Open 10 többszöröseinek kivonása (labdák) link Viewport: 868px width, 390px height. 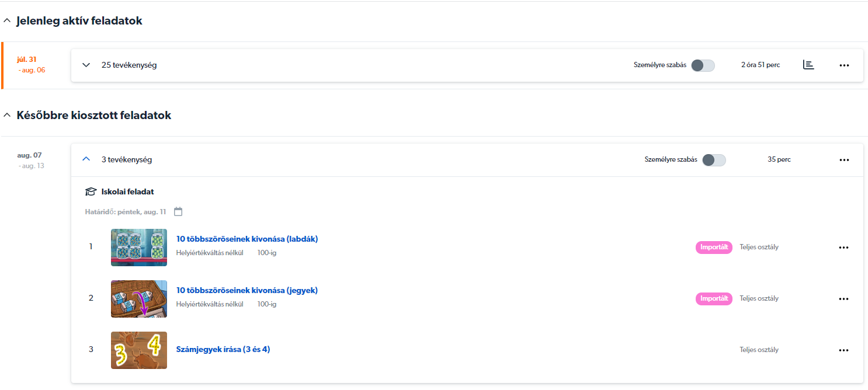coord(247,239)
